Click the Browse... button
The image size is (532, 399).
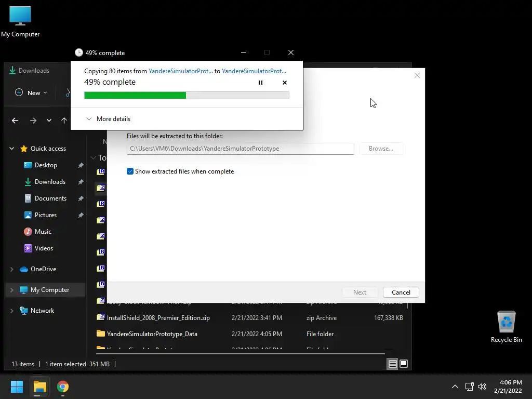point(381,149)
